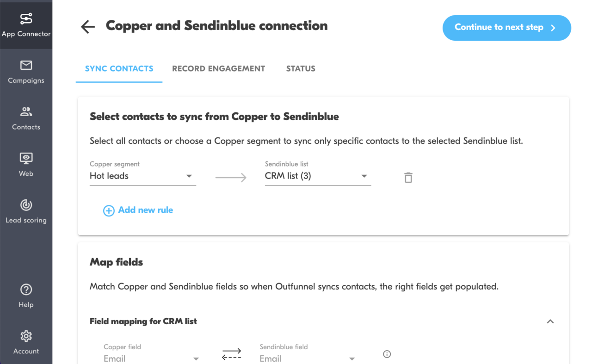Viewport: 592px width, 364px height.
Task: Select the Sync Contacts tab
Action: point(119,68)
